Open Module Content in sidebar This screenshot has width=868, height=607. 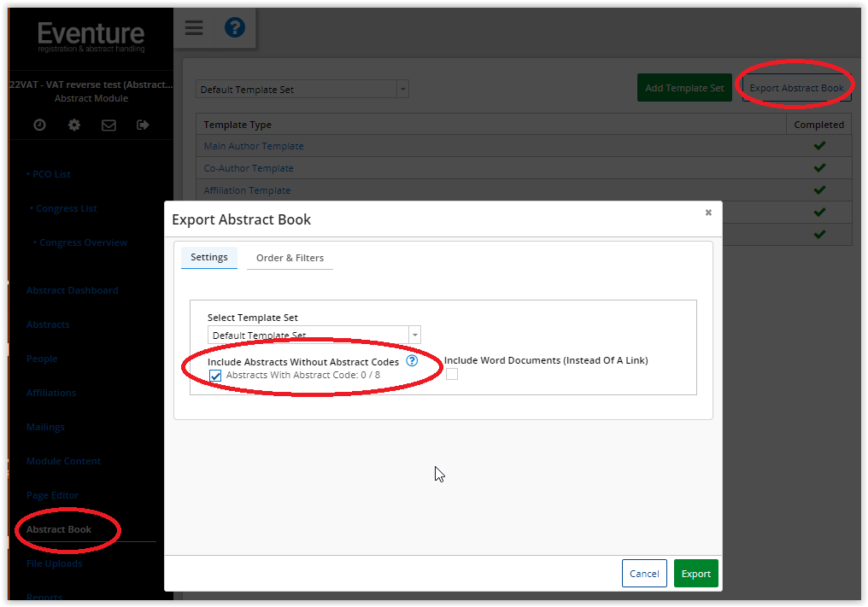(63, 462)
